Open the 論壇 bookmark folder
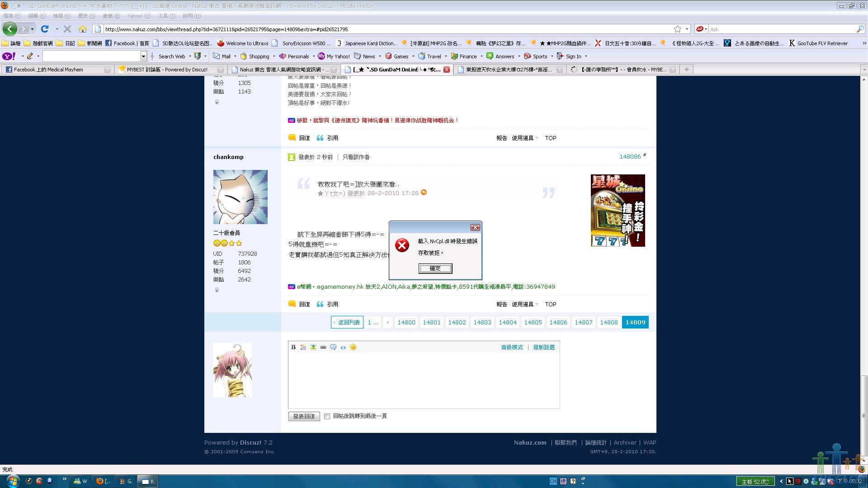This screenshot has height=488, width=868. pyautogui.click(x=11, y=43)
